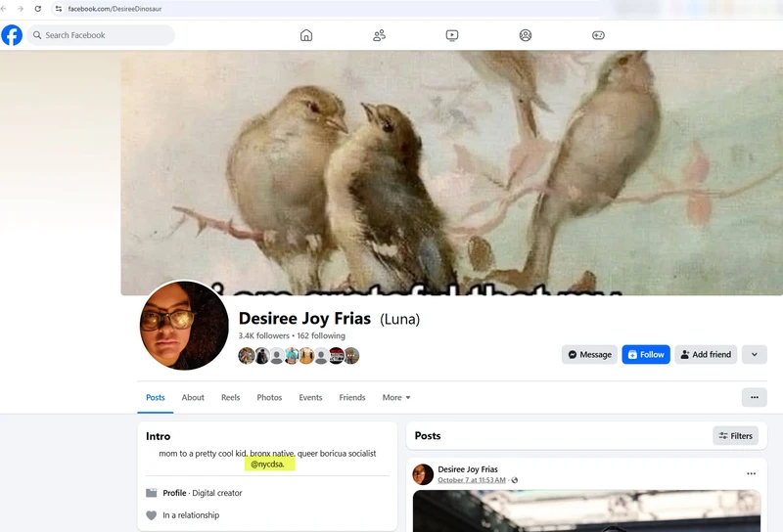Open Desiree Joy Frias profile picture
The height and width of the screenshot is (532, 783).
coord(185,326)
